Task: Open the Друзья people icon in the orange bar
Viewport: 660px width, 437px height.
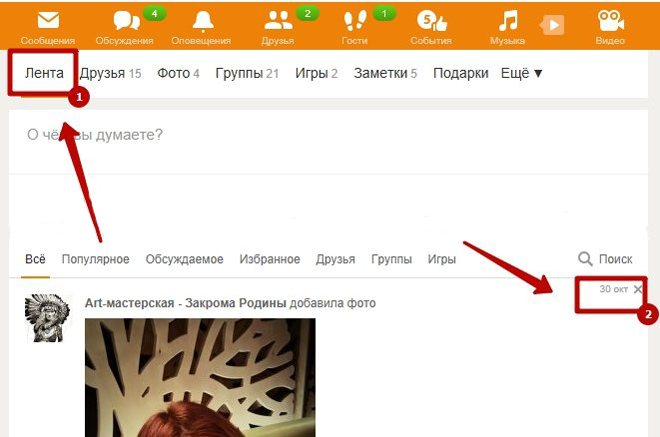Action: click(x=278, y=21)
